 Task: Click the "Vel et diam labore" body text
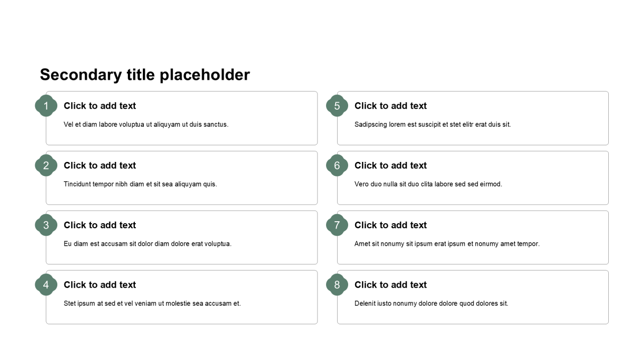pos(146,124)
